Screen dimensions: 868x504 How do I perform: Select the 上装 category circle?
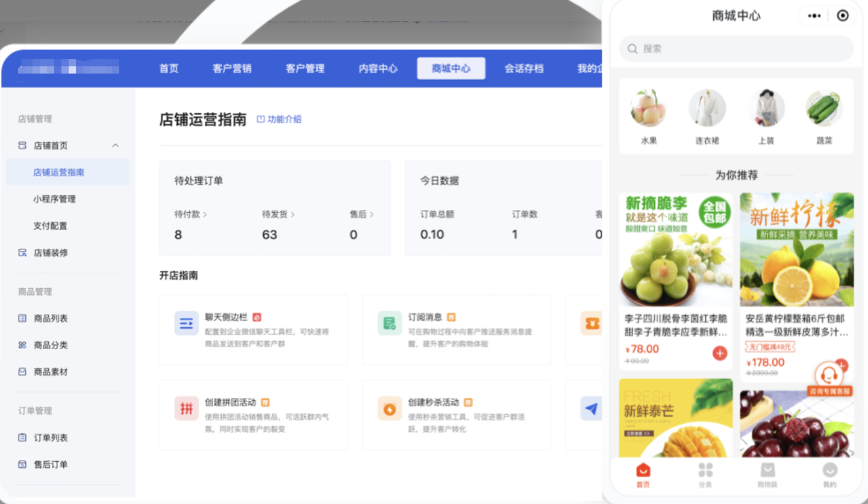[x=766, y=108]
